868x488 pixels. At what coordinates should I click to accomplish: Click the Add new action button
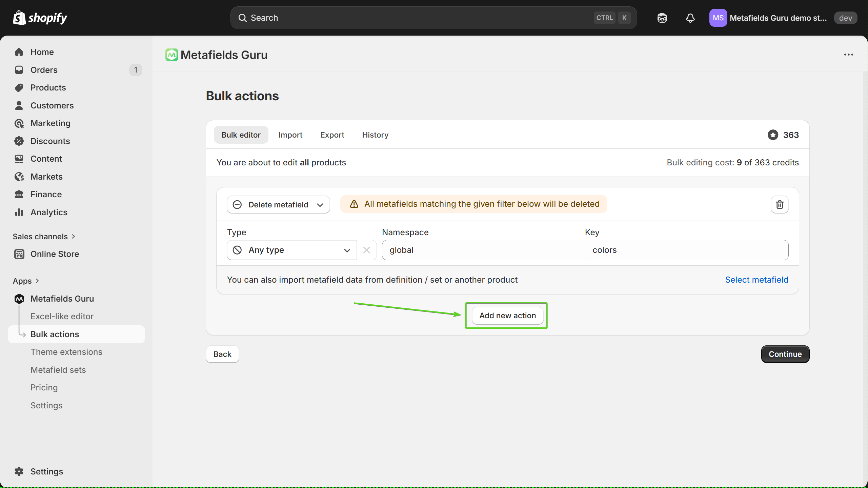point(507,316)
